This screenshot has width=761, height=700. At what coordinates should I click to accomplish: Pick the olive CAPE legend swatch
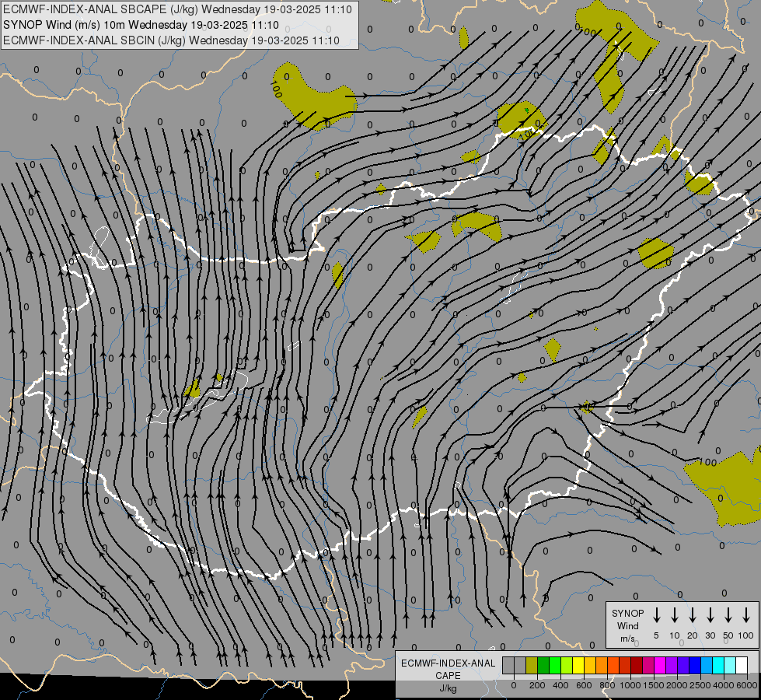pyautogui.click(x=532, y=665)
